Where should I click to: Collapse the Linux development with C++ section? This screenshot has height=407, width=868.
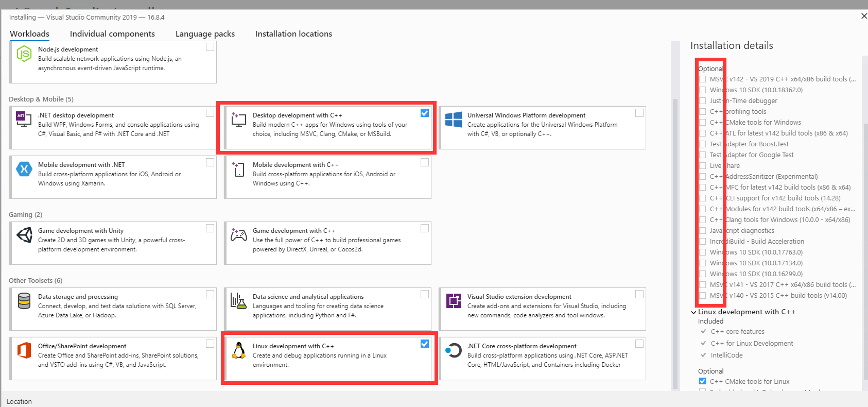pos(693,312)
